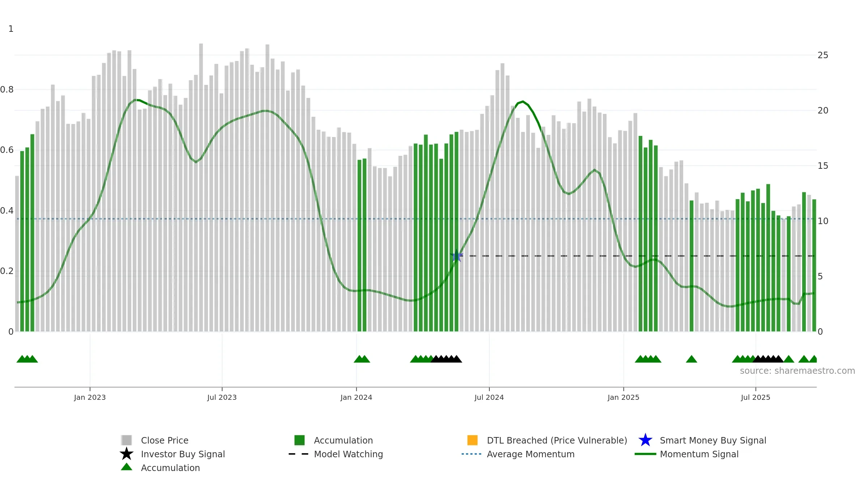Click the black Investor Buy Signal star in legend
The height and width of the screenshot is (488, 868).
(x=127, y=454)
